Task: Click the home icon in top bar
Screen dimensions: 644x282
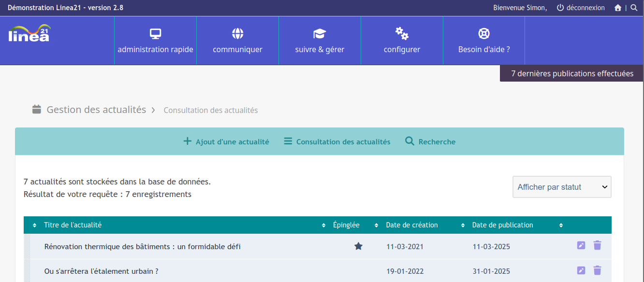Action: pyautogui.click(x=618, y=8)
